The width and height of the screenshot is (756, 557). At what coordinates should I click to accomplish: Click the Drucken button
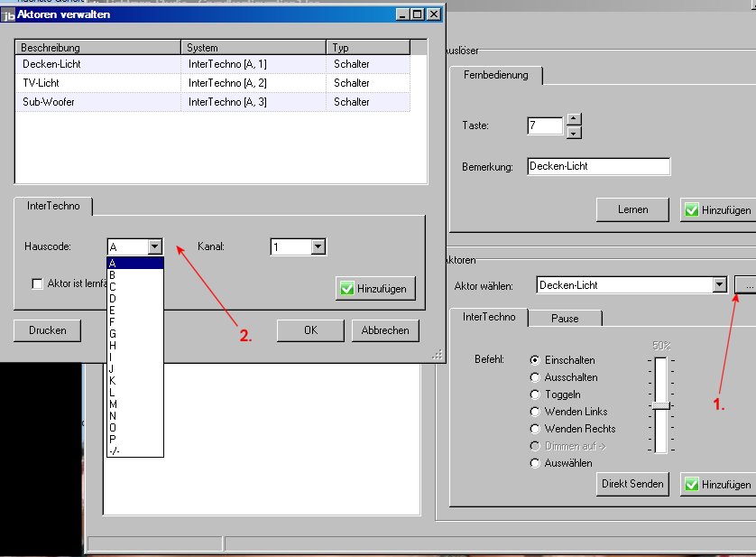tap(47, 330)
